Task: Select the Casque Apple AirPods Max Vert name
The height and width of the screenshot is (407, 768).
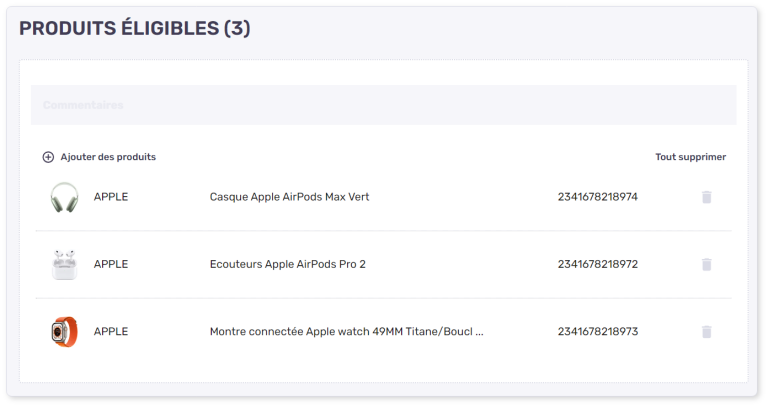Action: pos(289,197)
